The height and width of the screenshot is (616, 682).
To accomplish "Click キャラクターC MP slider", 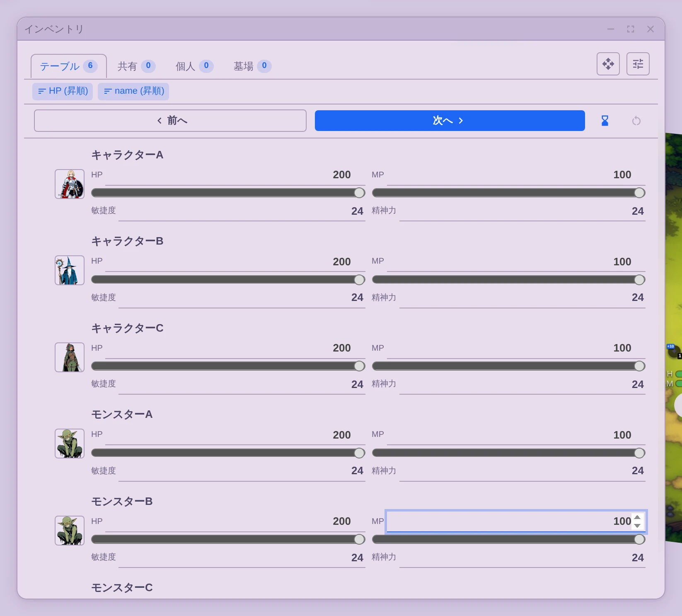I will click(508, 366).
